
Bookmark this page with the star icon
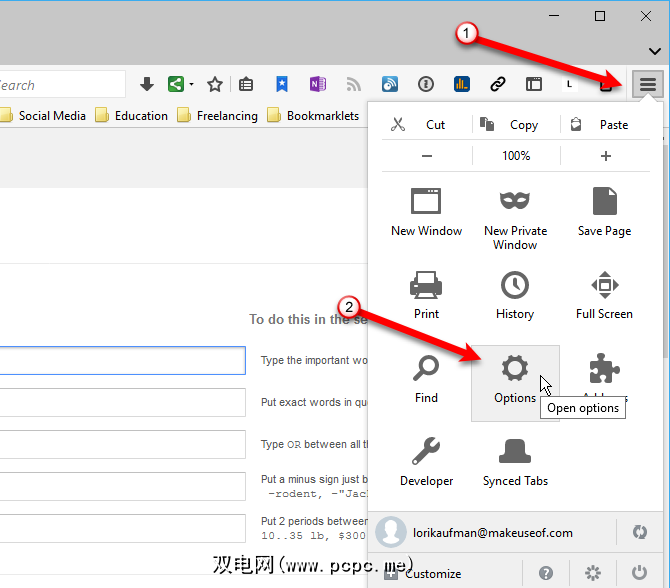click(x=215, y=84)
